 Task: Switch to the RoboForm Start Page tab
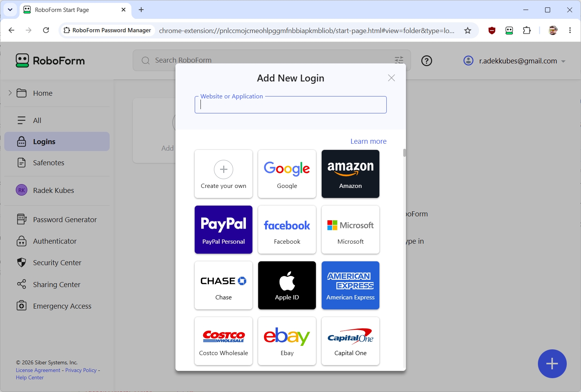click(x=75, y=10)
